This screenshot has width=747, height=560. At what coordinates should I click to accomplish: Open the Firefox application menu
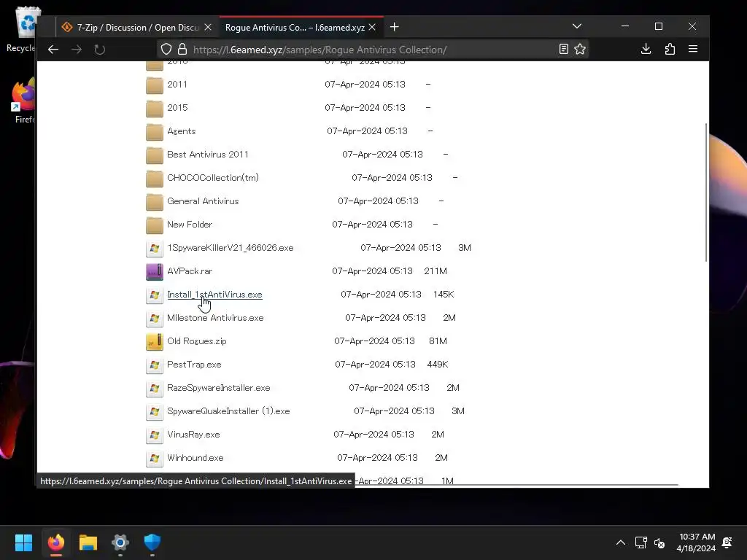(x=693, y=49)
